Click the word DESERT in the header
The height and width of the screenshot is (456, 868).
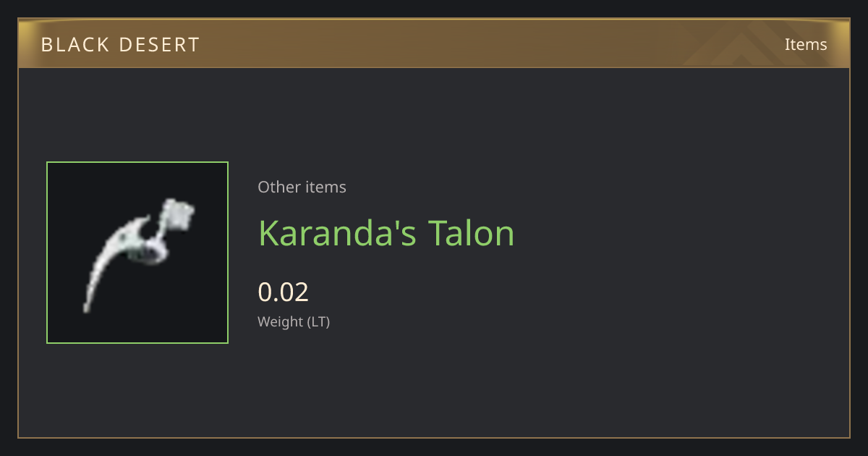point(154,44)
